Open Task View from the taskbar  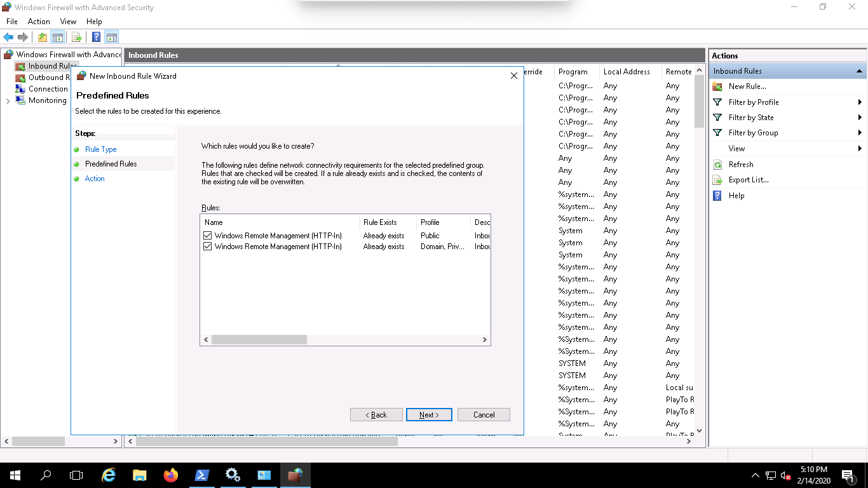76,475
